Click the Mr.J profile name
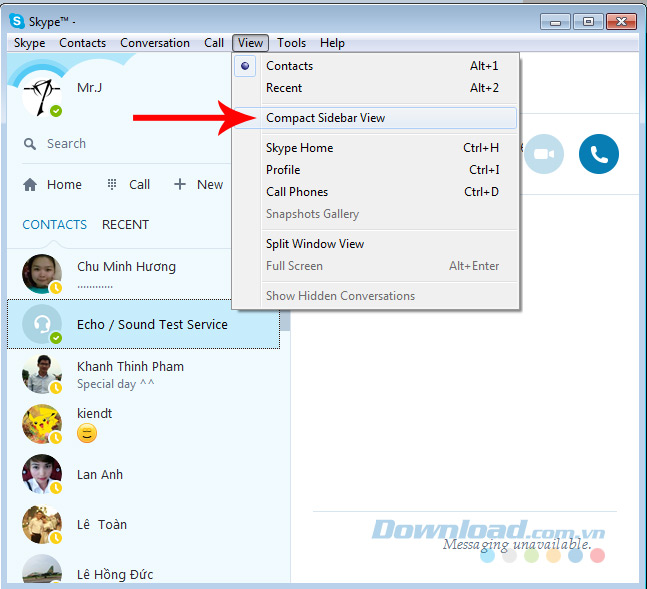 90,88
